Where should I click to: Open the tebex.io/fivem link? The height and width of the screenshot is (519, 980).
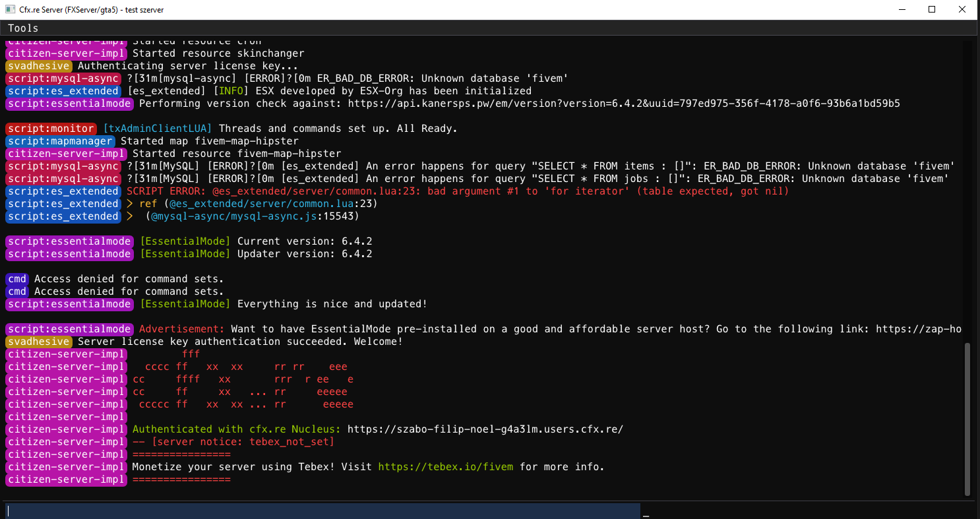[444, 466]
